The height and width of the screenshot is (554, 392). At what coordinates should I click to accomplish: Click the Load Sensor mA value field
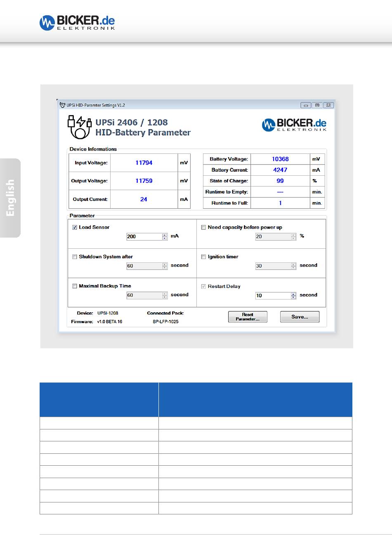(144, 237)
